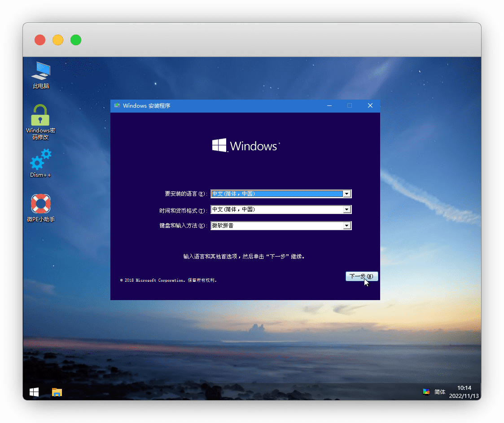504x423 pixels.
Task: Show the taskbar clock and date
Action: click(464, 392)
